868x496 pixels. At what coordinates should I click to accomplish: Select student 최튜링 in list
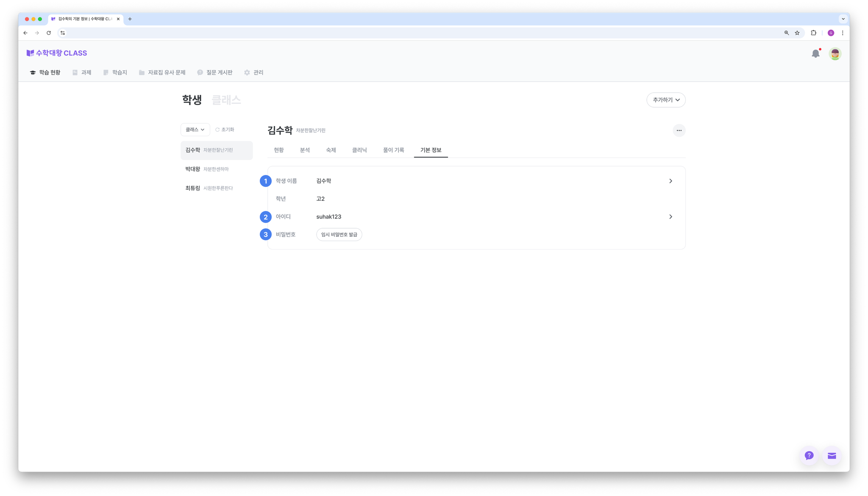coord(217,188)
